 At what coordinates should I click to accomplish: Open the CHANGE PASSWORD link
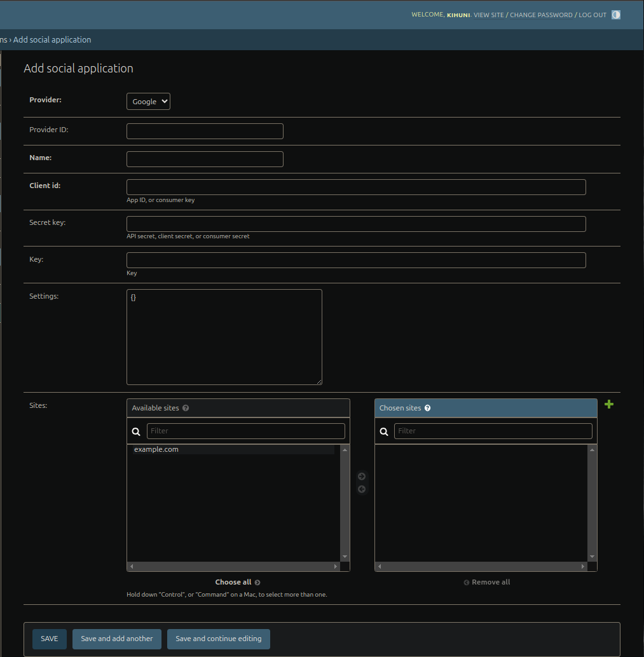pyautogui.click(x=541, y=15)
